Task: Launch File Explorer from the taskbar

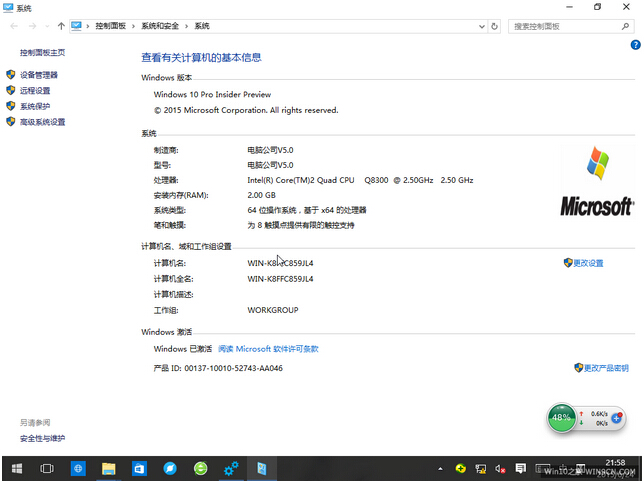Action: (x=109, y=468)
